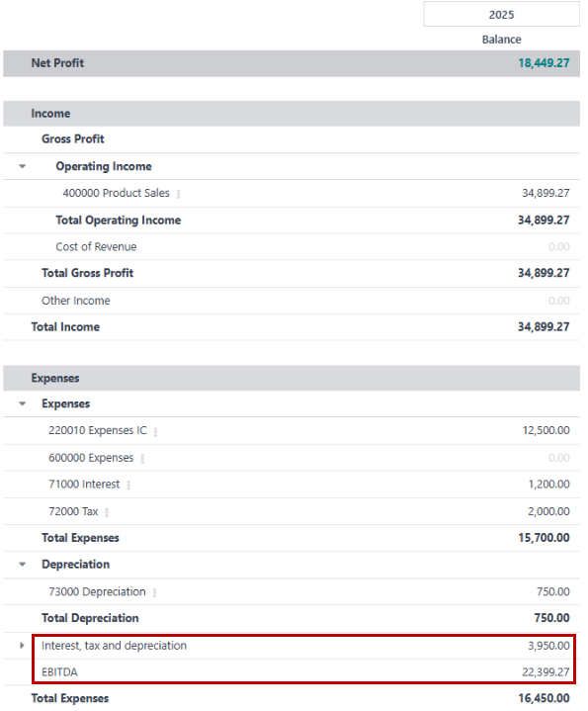588x711 pixels.
Task: Open the kebab menu beside 72000 Tax
Action: (x=107, y=512)
